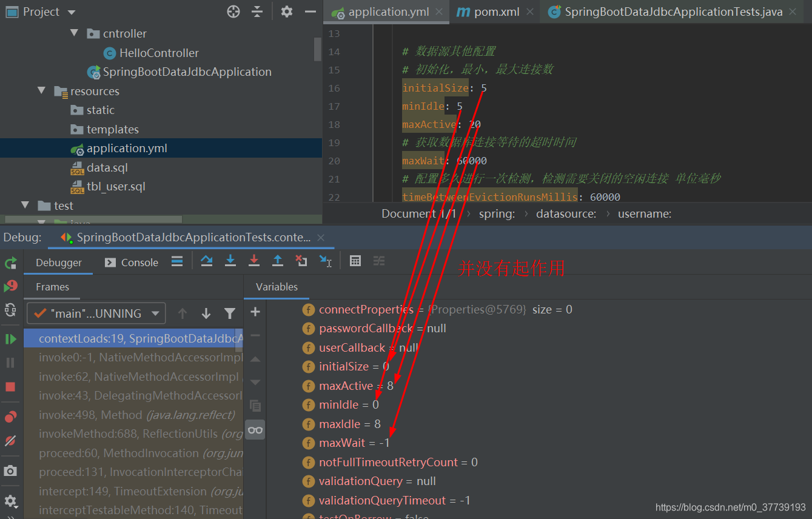Image resolution: width=812 pixels, height=519 pixels.
Task: Click Trace Current Stream Chain icon
Action: pos(379,261)
